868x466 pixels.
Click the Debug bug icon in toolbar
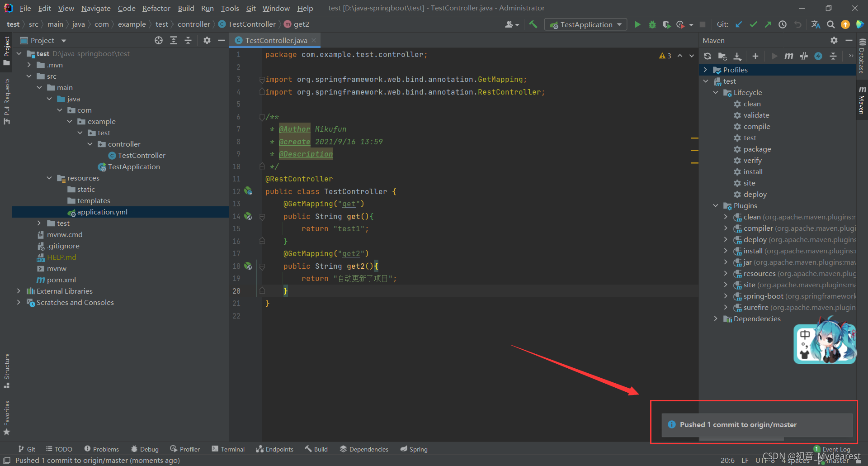(x=652, y=24)
